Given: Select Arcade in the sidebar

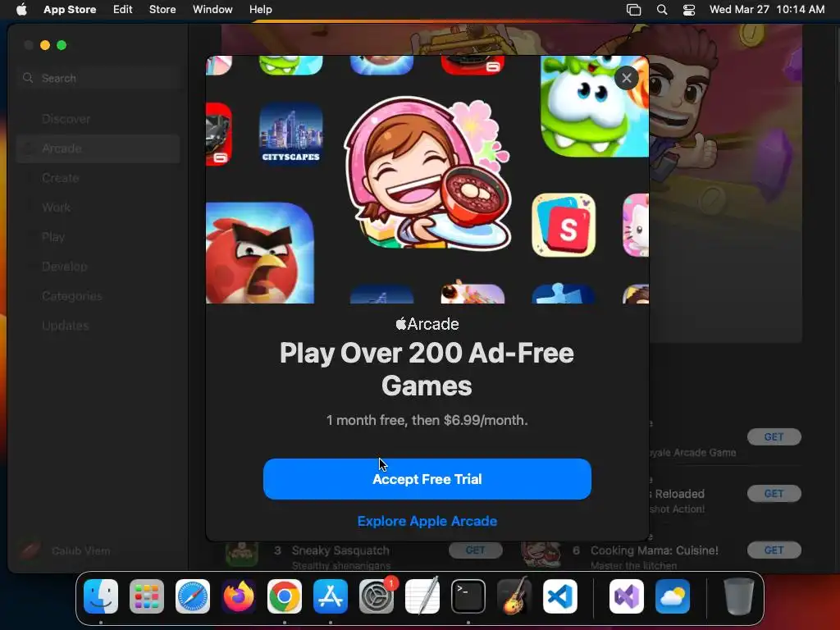Looking at the screenshot, I should point(98,148).
